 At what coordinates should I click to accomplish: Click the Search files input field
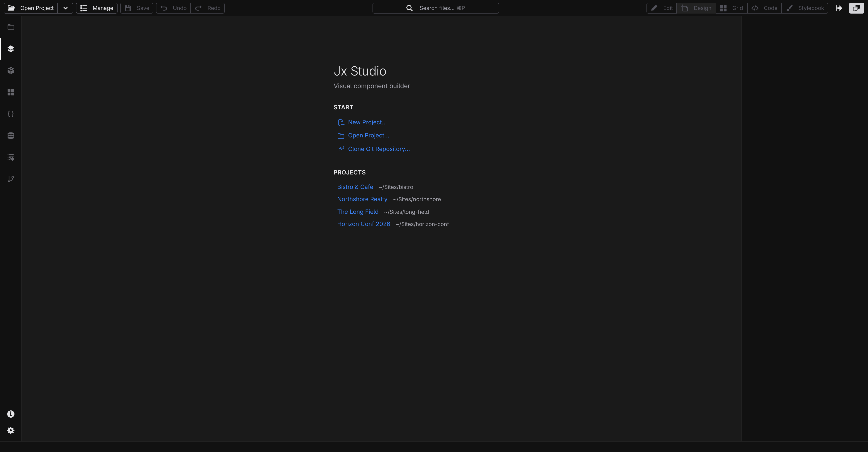(436, 8)
